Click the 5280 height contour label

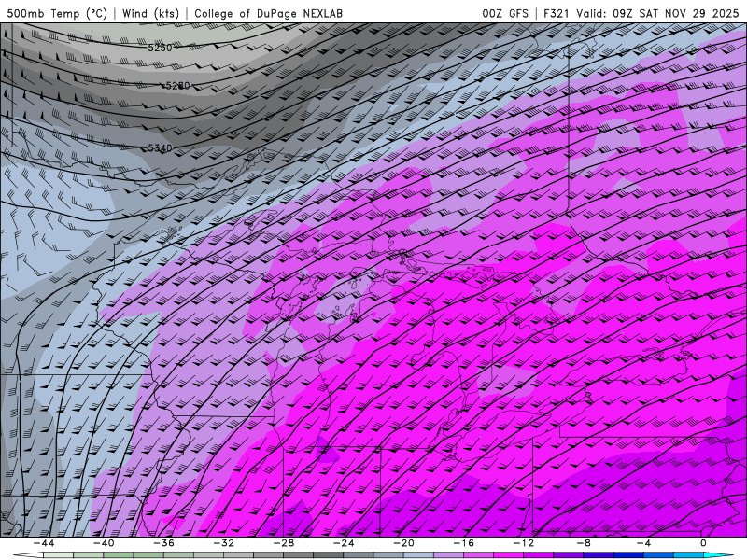(177, 86)
